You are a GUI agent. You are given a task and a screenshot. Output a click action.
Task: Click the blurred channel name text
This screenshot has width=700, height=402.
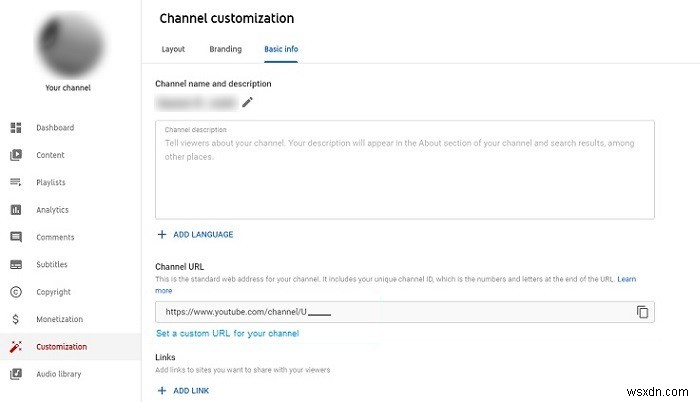click(x=196, y=103)
